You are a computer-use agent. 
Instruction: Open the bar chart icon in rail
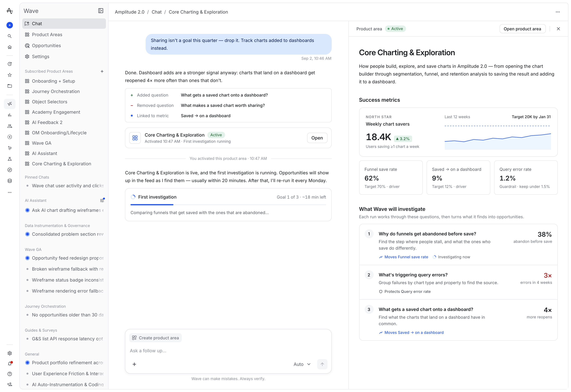(10, 115)
